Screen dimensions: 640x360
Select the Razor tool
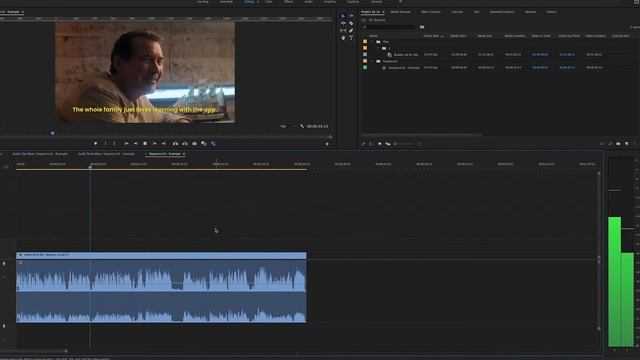click(x=351, y=23)
